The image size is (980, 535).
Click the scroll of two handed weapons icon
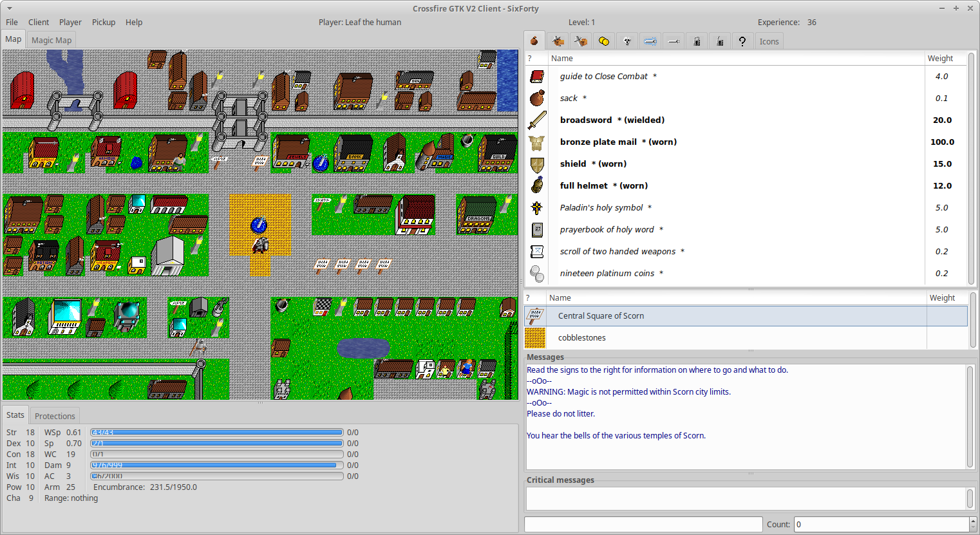point(537,251)
